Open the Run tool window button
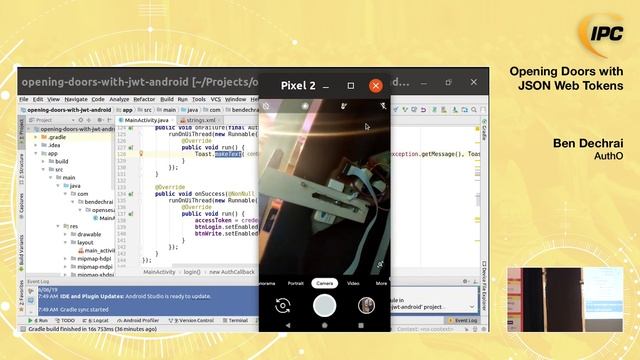This screenshot has height=360, width=640. point(38,321)
